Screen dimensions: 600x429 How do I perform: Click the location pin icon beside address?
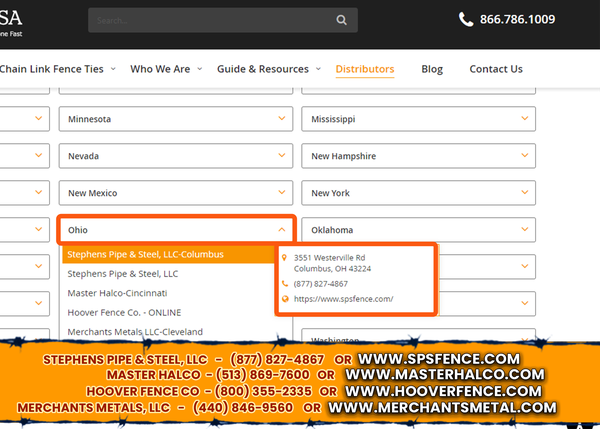[x=286, y=258]
